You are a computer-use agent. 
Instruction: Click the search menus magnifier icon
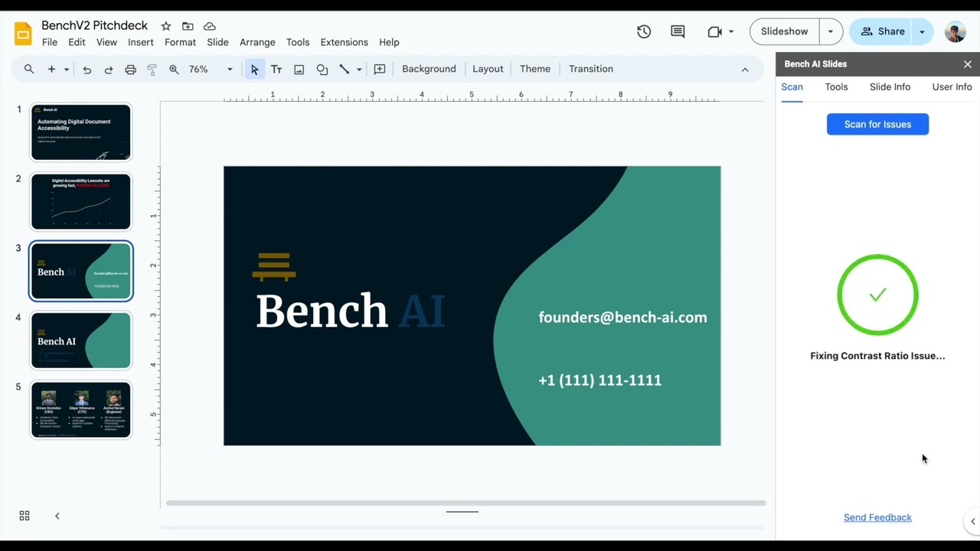(29, 69)
